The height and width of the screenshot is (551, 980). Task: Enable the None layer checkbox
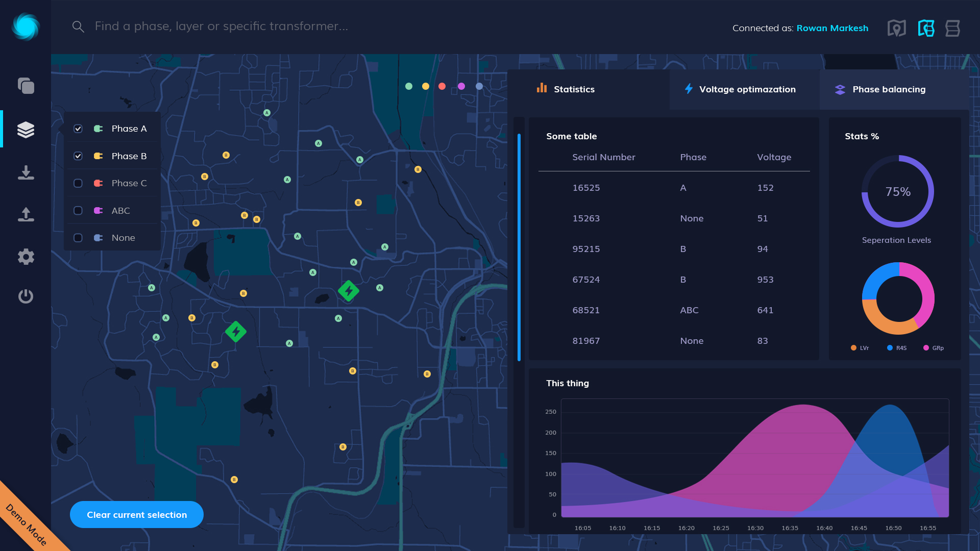(78, 238)
